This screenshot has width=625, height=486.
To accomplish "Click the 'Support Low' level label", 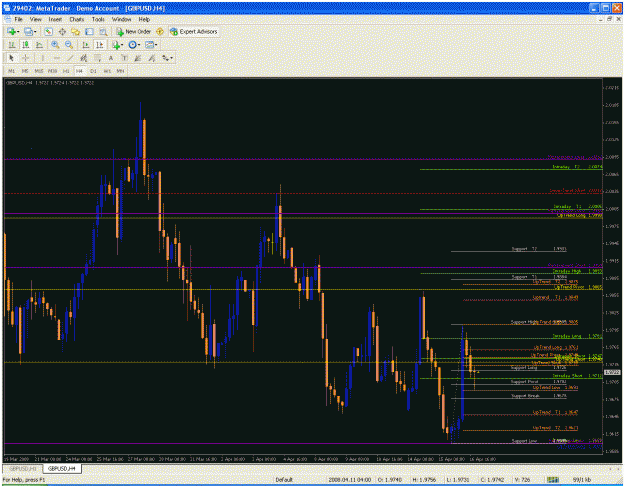I will coord(524,441).
